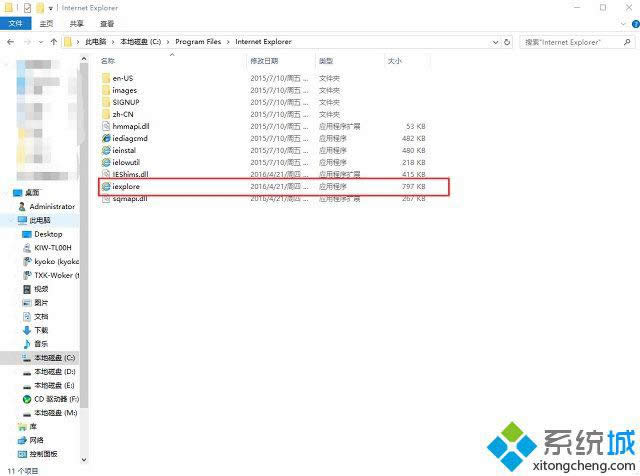Viewport: 640px width, 476px height.
Task: Expand the address bar history dropdown
Action: (495, 42)
